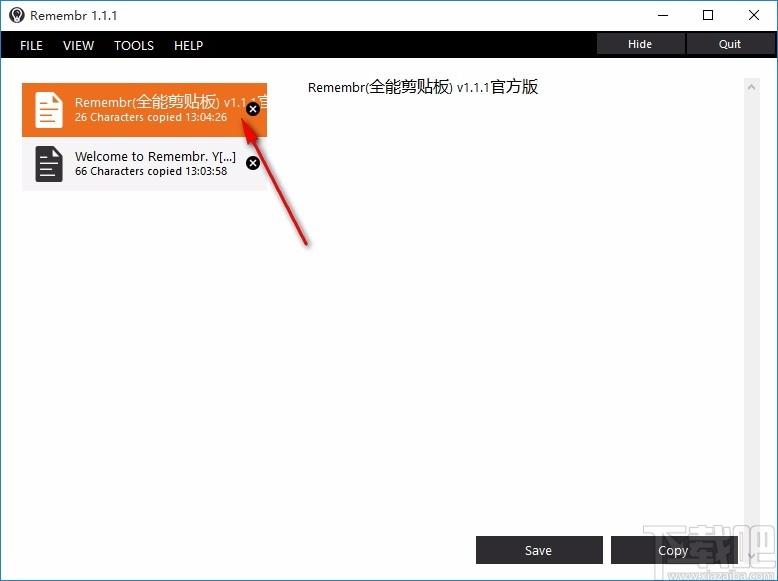Click the Welcome entry's document icon
The image size is (778, 581).
(49, 164)
